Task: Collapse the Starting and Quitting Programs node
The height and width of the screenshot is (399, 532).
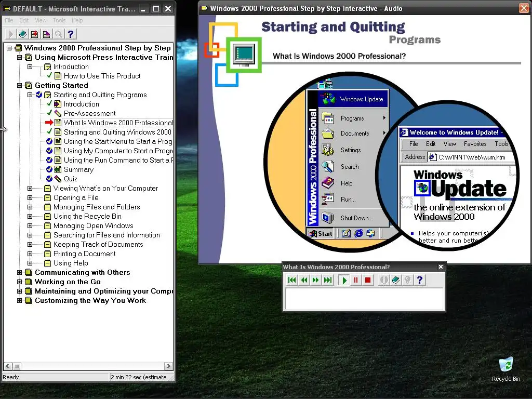Action: (30, 95)
